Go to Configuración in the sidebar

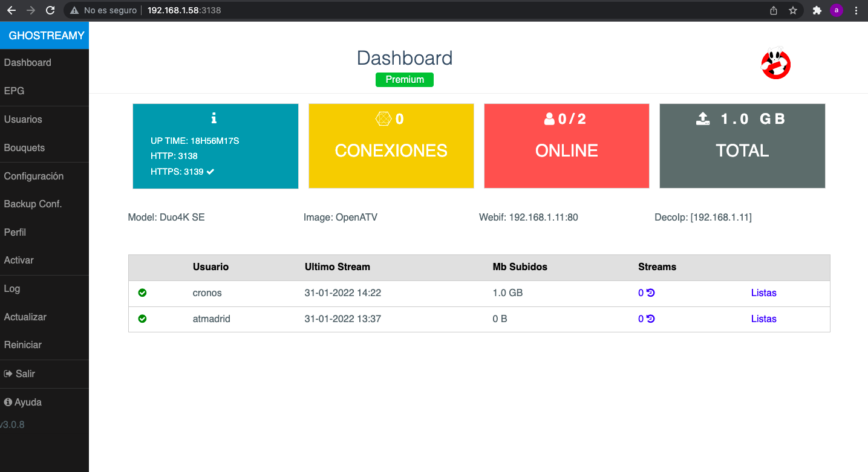[34, 176]
